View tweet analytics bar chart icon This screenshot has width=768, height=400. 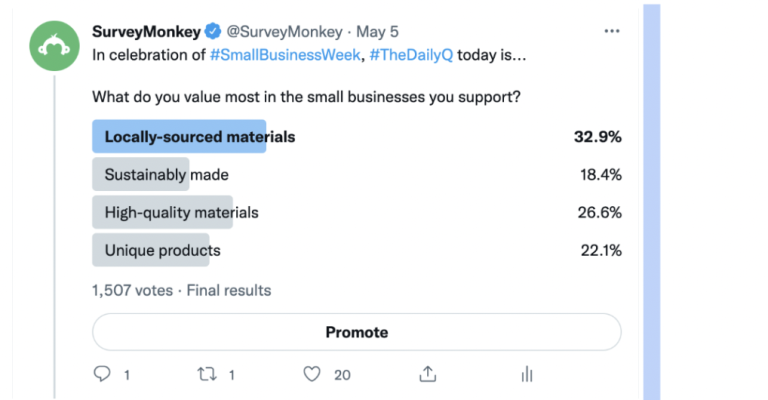527,375
